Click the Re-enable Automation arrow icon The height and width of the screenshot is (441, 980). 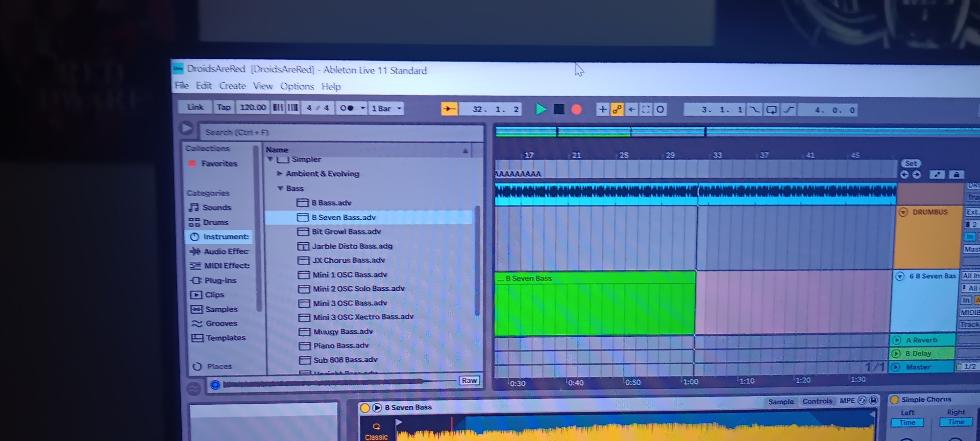point(632,110)
